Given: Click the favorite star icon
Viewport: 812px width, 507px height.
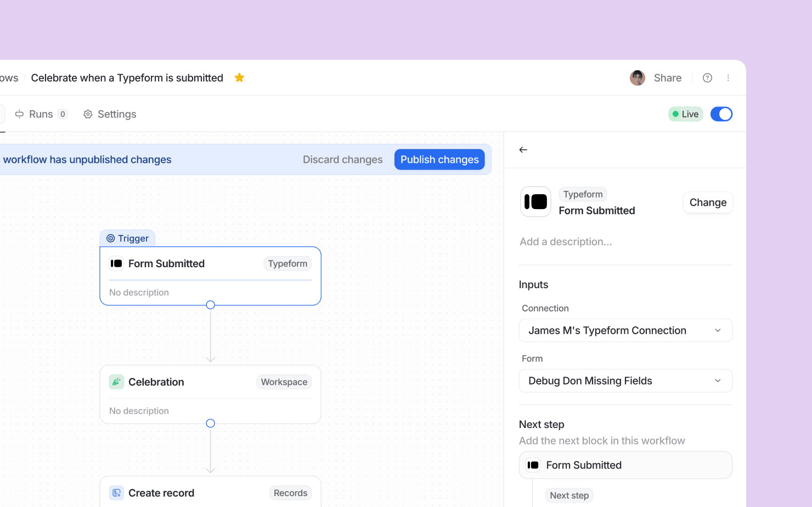Looking at the screenshot, I should 239,78.
